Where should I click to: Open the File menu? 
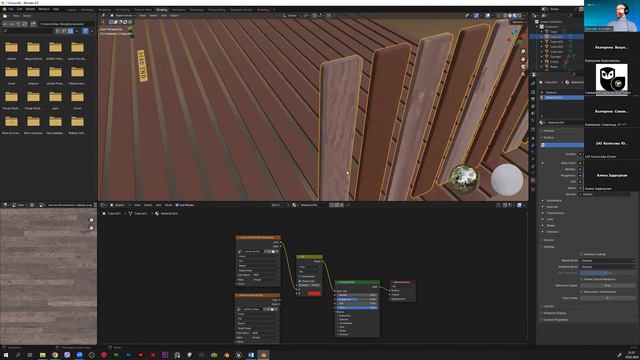pos(11,9)
